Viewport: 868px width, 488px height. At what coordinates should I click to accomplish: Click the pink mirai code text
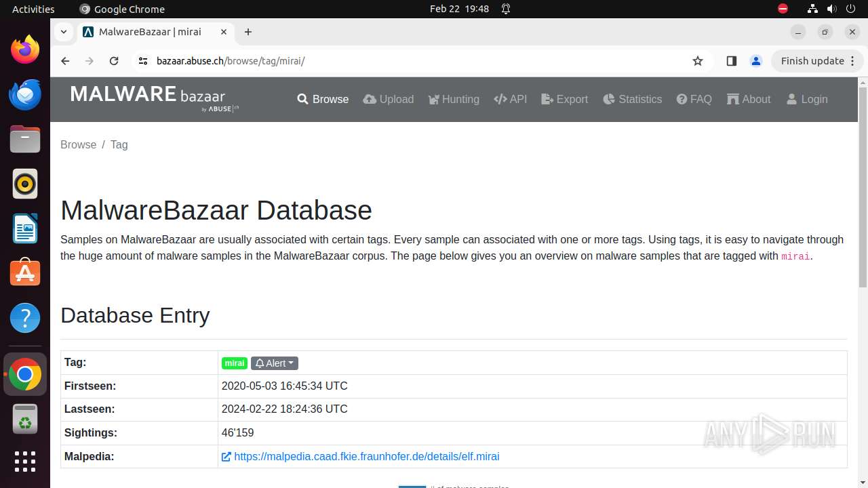pos(795,257)
